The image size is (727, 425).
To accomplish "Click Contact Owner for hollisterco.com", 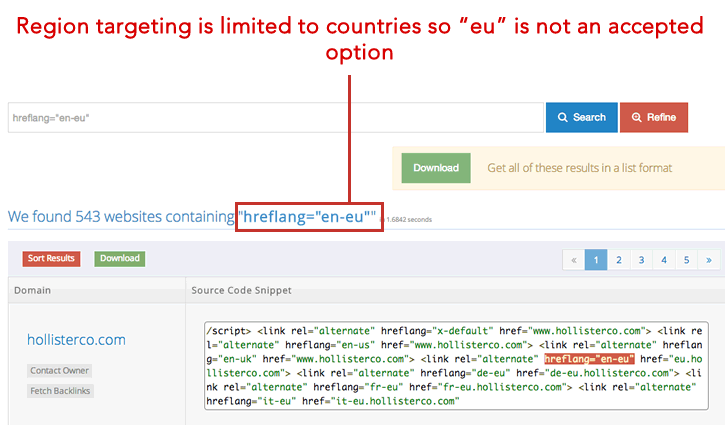I will coord(59,371).
